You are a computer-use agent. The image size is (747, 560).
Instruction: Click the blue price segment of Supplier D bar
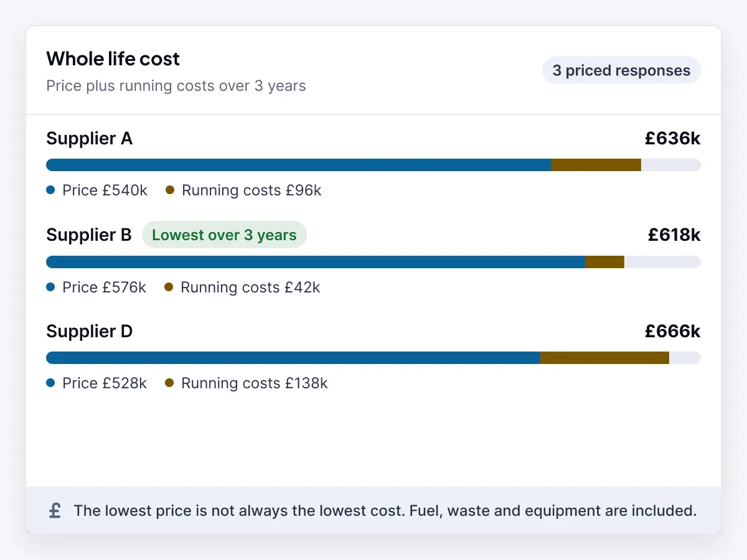click(x=293, y=358)
